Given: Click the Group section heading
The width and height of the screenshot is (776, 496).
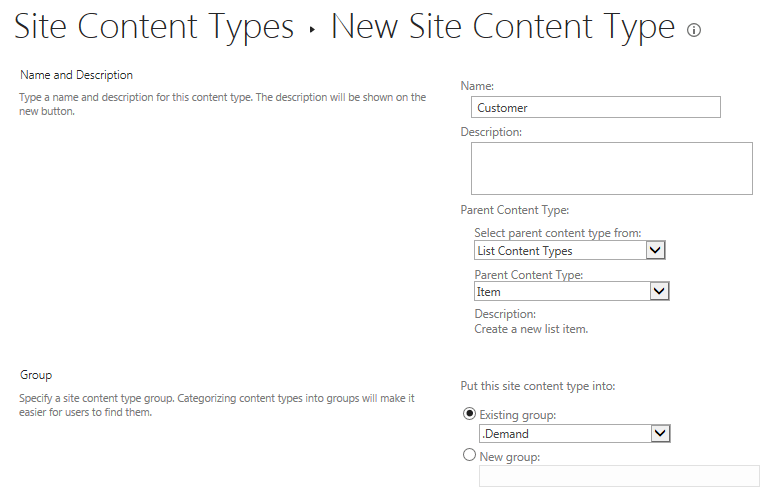Looking at the screenshot, I should point(36,375).
